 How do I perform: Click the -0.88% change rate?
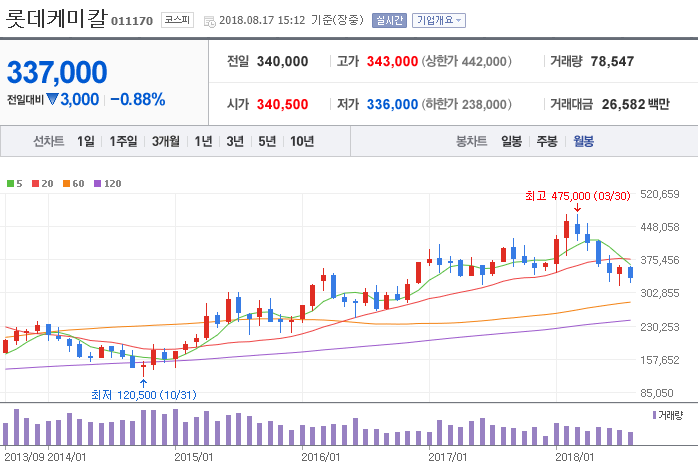coord(138,99)
